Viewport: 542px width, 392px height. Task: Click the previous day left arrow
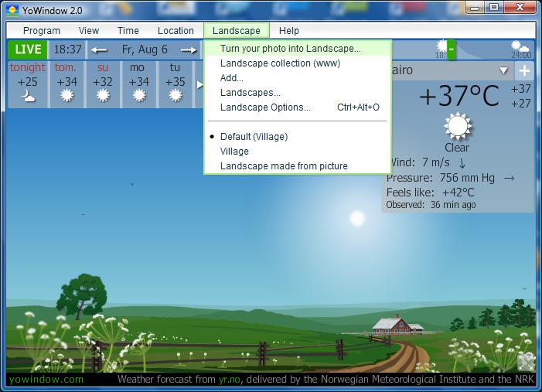[99, 50]
